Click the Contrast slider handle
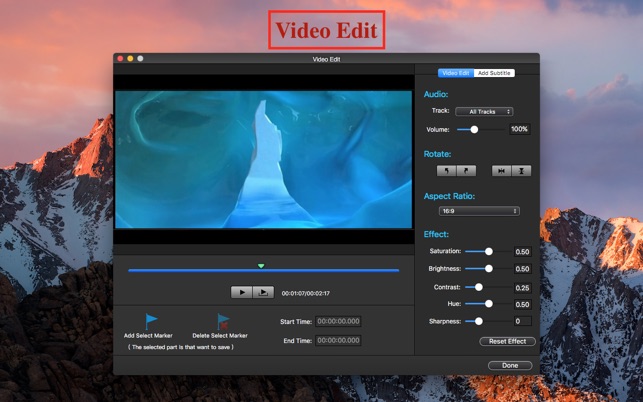The height and width of the screenshot is (402, 643). coord(479,287)
